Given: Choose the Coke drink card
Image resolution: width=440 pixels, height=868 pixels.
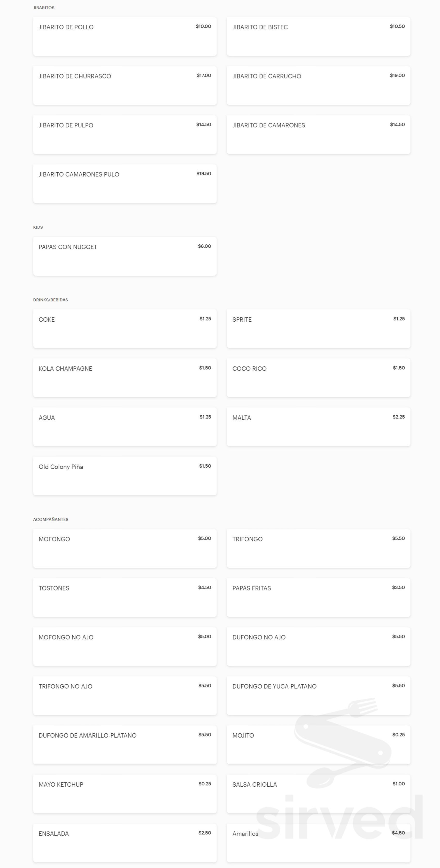Looking at the screenshot, I should pos(125,329).
